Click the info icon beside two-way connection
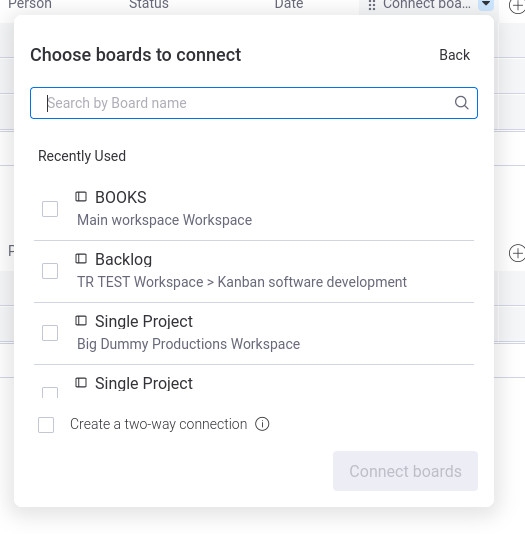525x534 pixels. coord(262,424)
